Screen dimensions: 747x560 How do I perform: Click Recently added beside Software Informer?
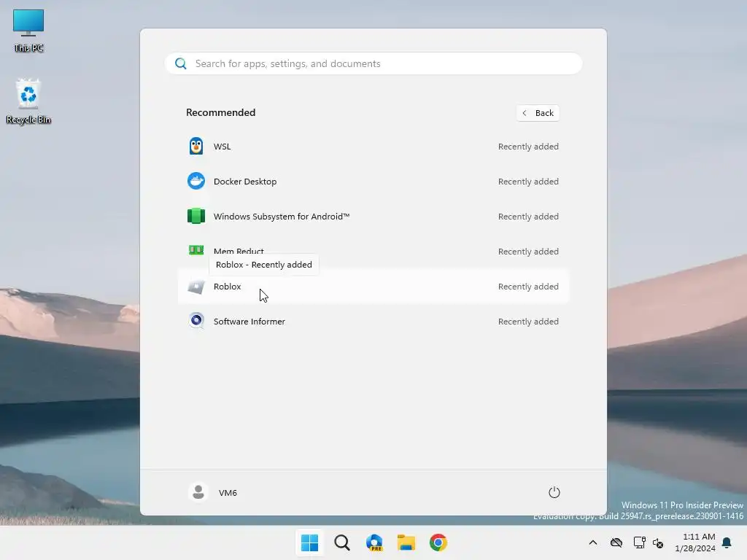coord(528,322)
